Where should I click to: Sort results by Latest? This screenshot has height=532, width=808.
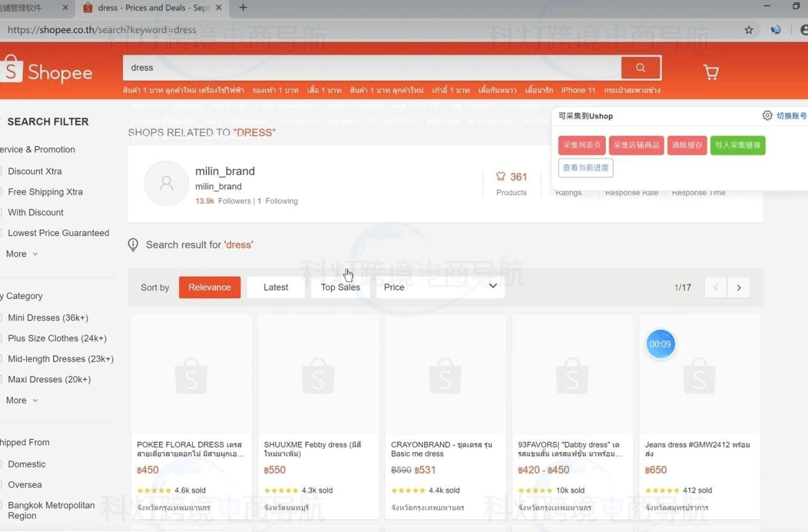[x=275, y=287]
